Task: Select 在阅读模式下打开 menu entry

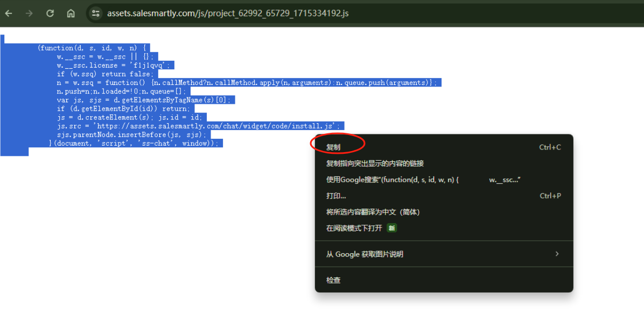Action: click(444, 228)
